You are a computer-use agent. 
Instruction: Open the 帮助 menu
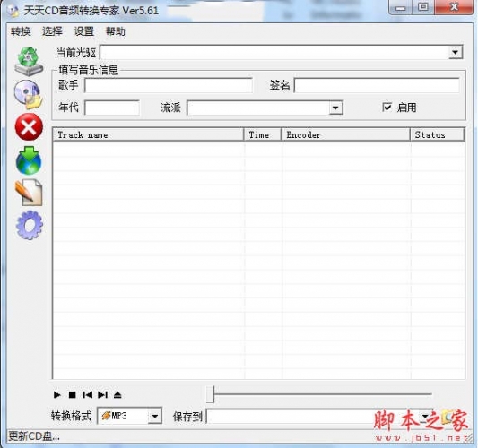(x=116, y=31)
